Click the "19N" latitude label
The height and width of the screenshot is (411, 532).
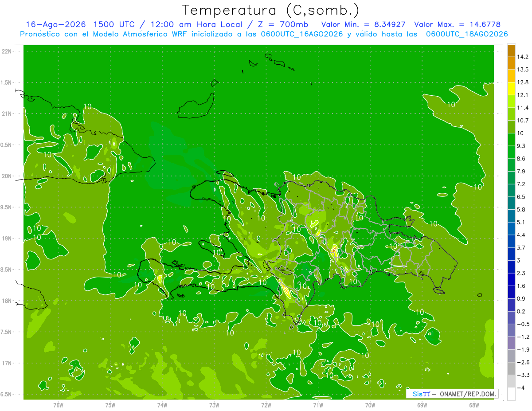pos(7,238)
